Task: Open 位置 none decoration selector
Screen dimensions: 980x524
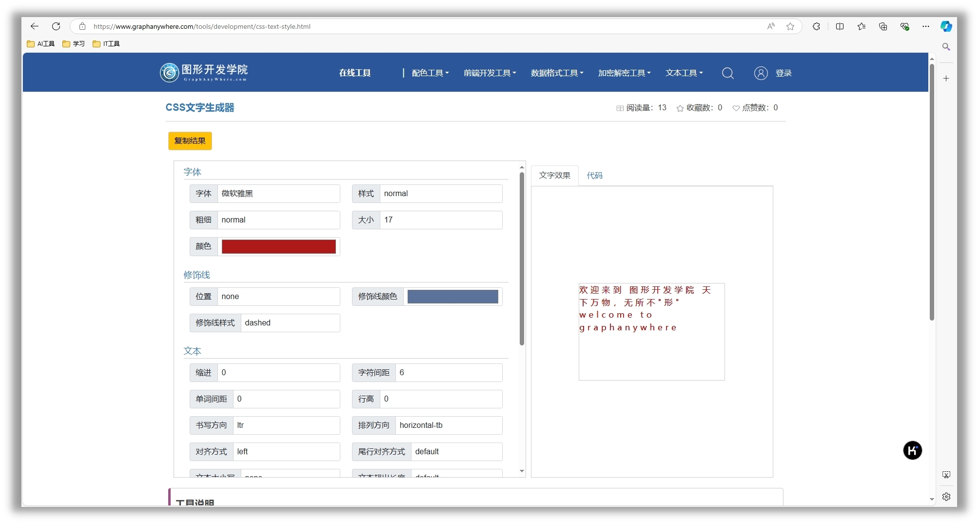Action: (278, 297)
